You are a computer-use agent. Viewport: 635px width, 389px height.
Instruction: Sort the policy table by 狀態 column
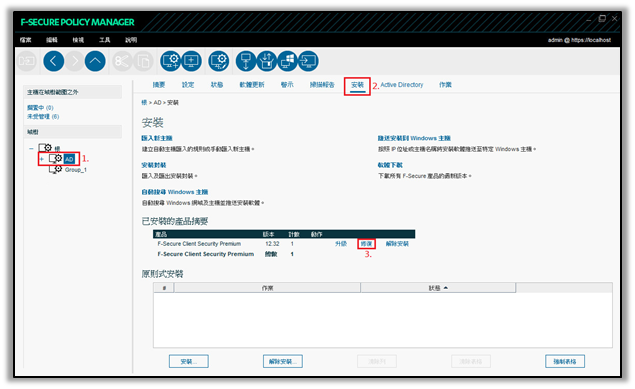(x=438, y=288)
